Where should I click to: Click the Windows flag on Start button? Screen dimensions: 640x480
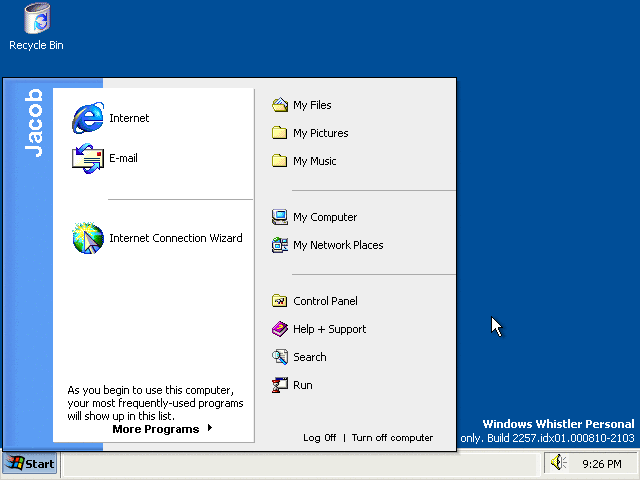[x=16, y=463]
